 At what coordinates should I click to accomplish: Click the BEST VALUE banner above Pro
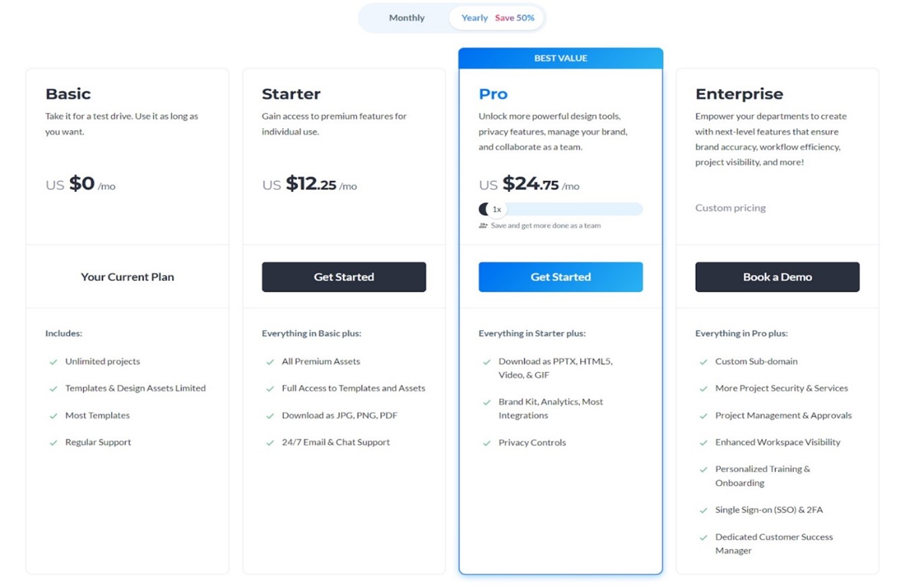click(561, 59)
